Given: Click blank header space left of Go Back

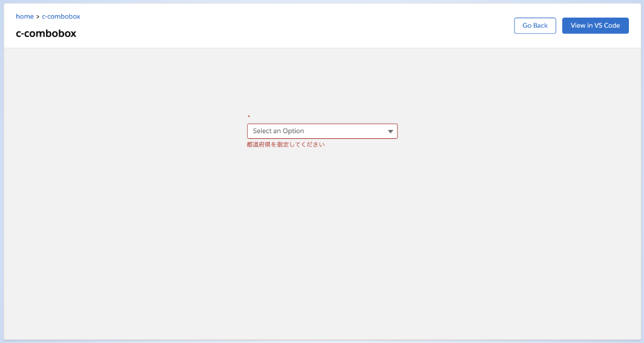Looking at the screenshot, I should [x=314, y=26].
